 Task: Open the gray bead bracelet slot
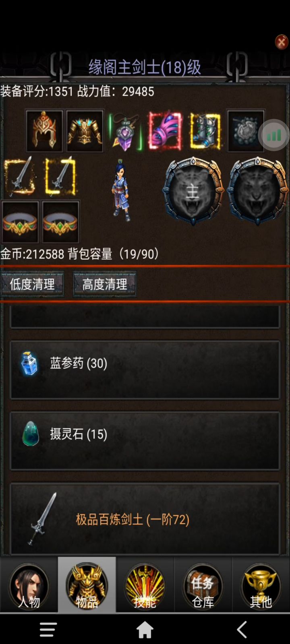(x=246, y=131)
